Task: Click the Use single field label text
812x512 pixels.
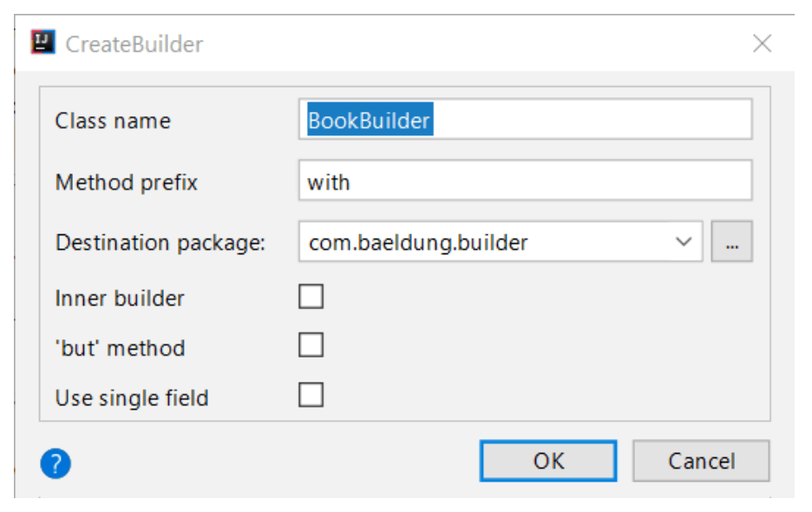Action: pyautogui.click(x=132, y=398)
